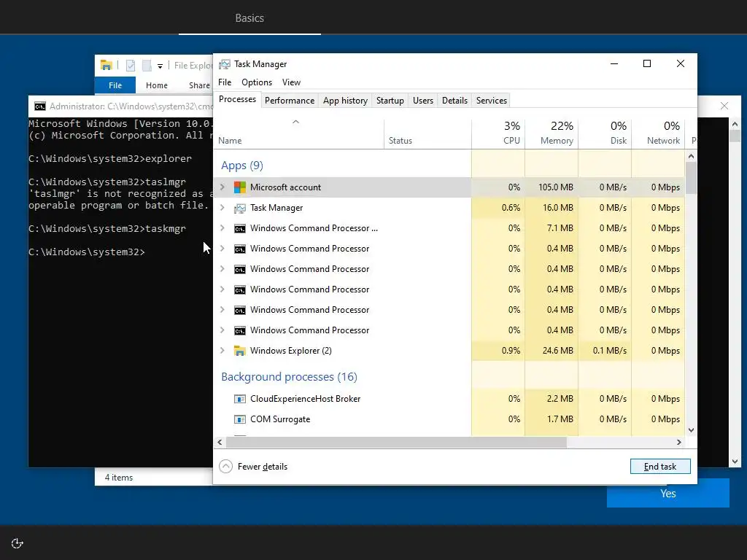Open the View menu
The image size is (747, 560).
tap(291, 82)
